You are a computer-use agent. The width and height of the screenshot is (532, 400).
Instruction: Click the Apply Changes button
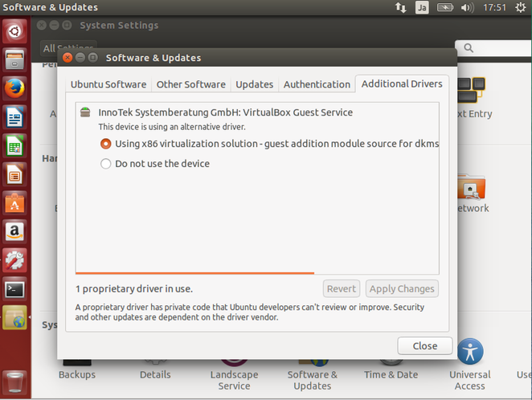pyautogui.click(x=402, y=289)
